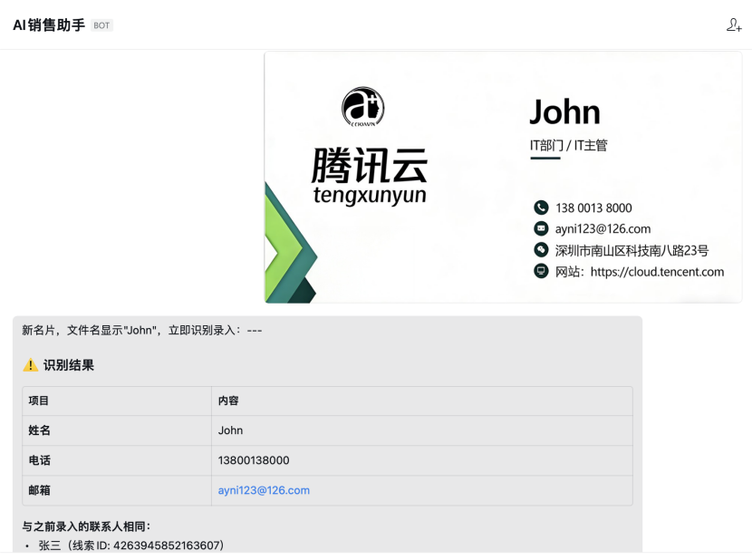Click the AI销售助手 chat title

click(x=49, y=25)
